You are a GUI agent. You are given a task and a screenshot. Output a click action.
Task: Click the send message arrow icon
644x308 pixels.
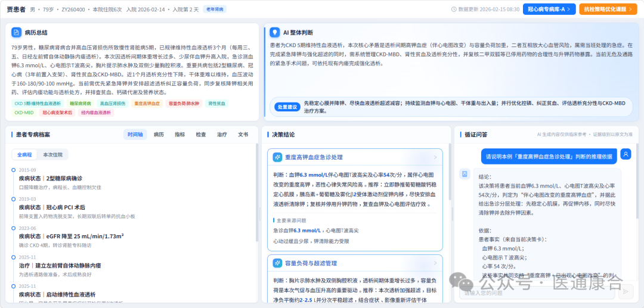click(x=626, y=291)
